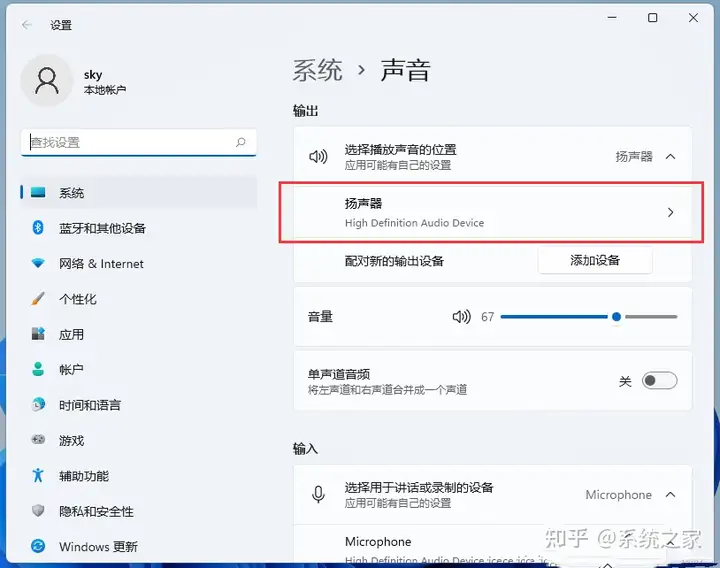Select 系统 in the sidebar
Screen dimensions: 720x568
pos(139,192)
